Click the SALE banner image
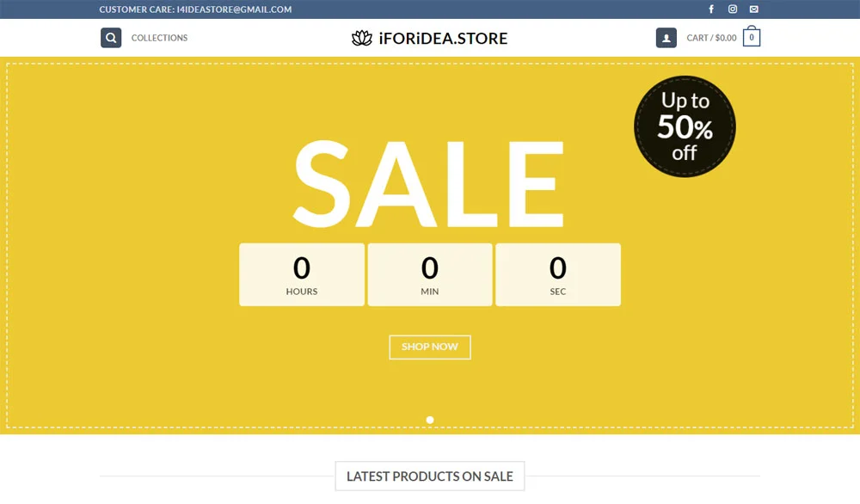860x504 pixels. coord(430,185)
